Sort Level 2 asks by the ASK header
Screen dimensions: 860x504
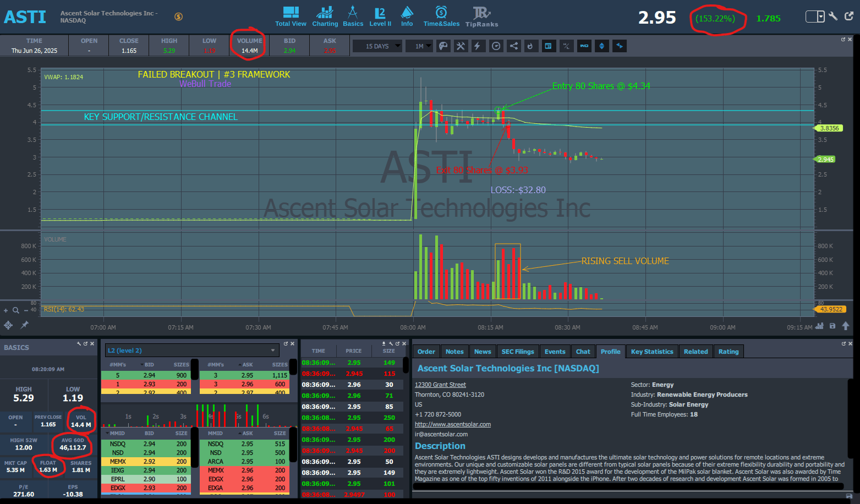pyautogui.click(x=248, y=364)
